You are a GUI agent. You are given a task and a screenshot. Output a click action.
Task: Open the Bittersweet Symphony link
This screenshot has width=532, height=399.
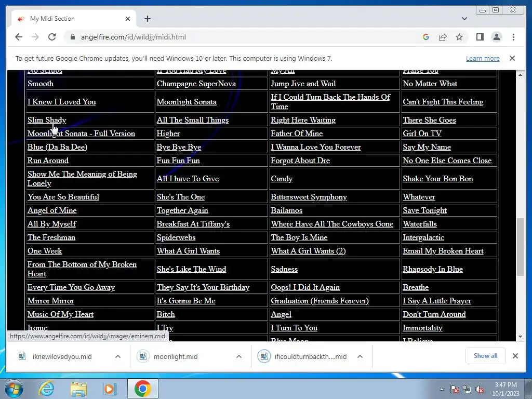(309, 197)
